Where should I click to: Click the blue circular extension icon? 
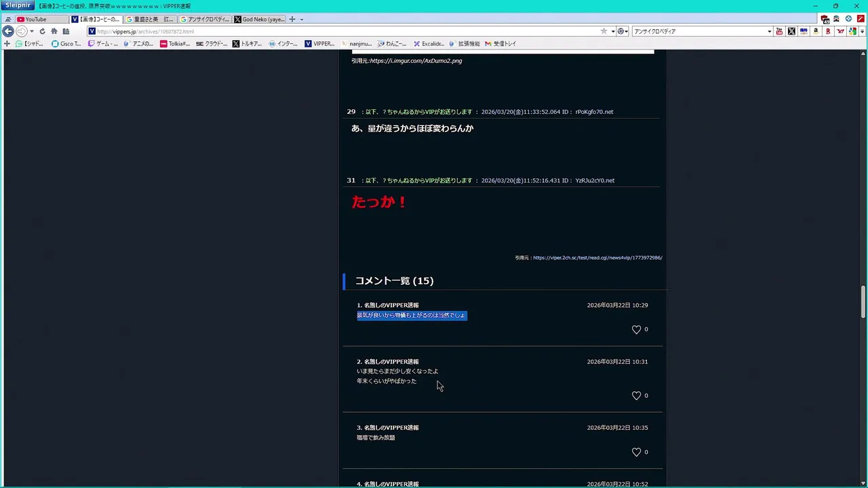[848, 19]
